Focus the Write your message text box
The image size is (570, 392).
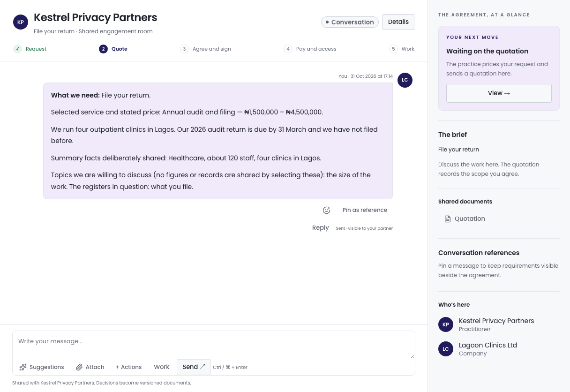(214, 346)
